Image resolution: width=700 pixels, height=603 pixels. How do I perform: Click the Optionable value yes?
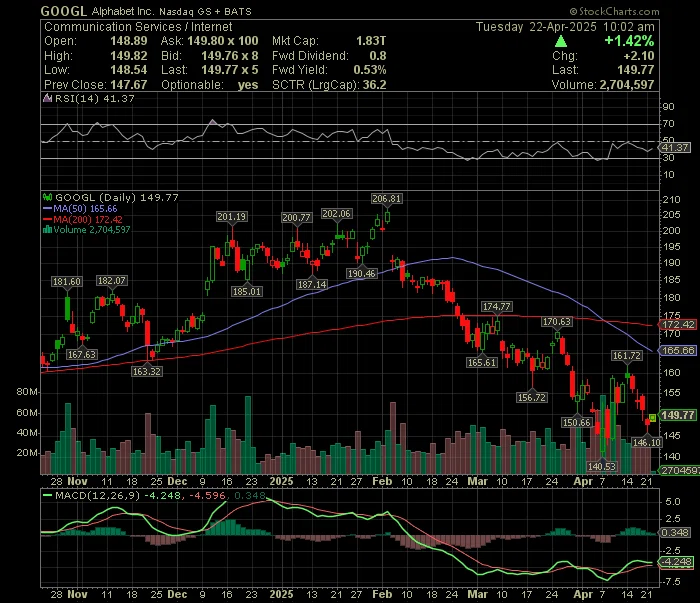(248, 84)
